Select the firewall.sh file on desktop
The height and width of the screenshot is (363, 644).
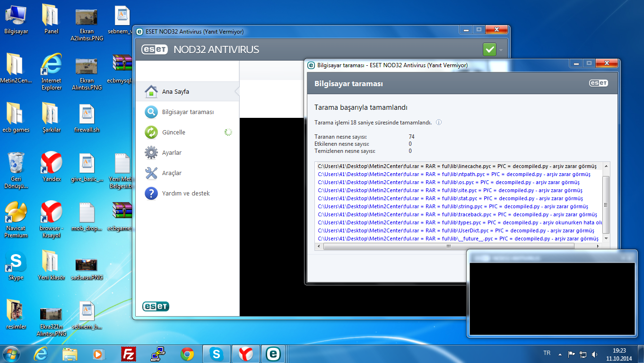tap(87, 118)
